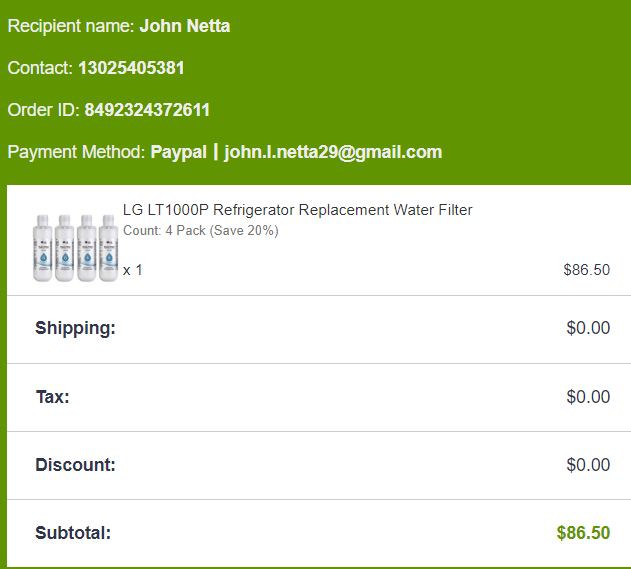Click the john.l.netta29@gmail.com email address
This screenshot has height=569, width=631.
[333, 152]
